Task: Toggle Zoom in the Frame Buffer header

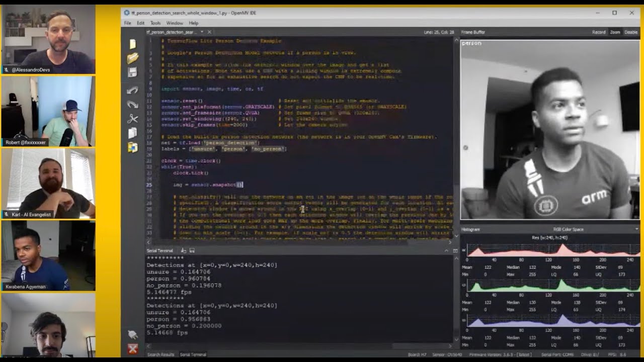Action: [615, 32]
